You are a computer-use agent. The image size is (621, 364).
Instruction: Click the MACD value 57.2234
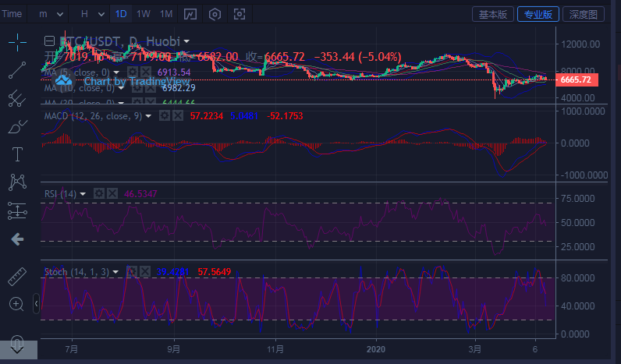[x=206, y=116]
